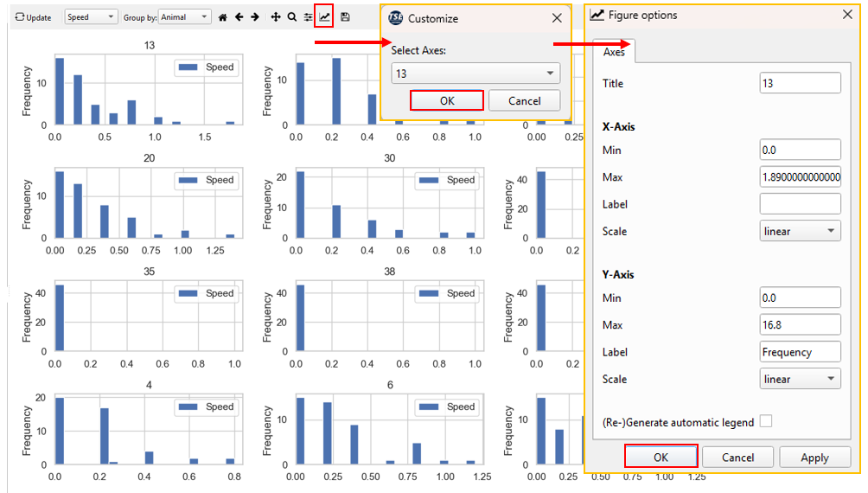Go back to previous view arrow
The width and height of the screenshot is (868, 493).
(239, 17)
